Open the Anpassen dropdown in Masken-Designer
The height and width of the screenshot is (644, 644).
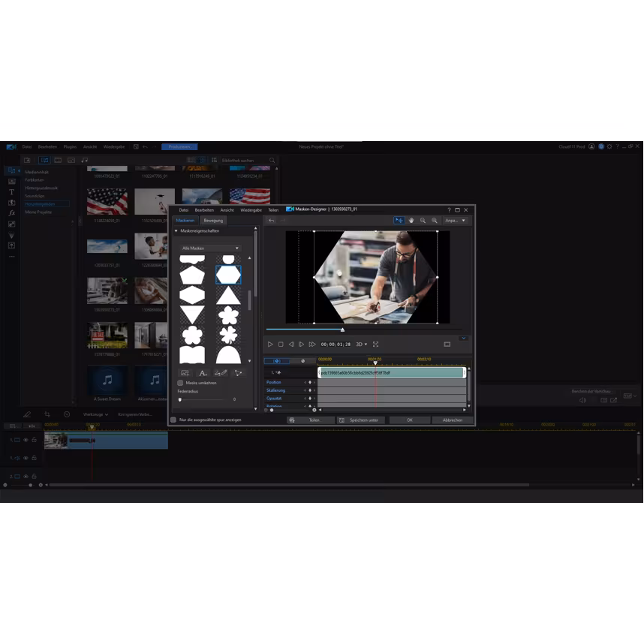456,221
